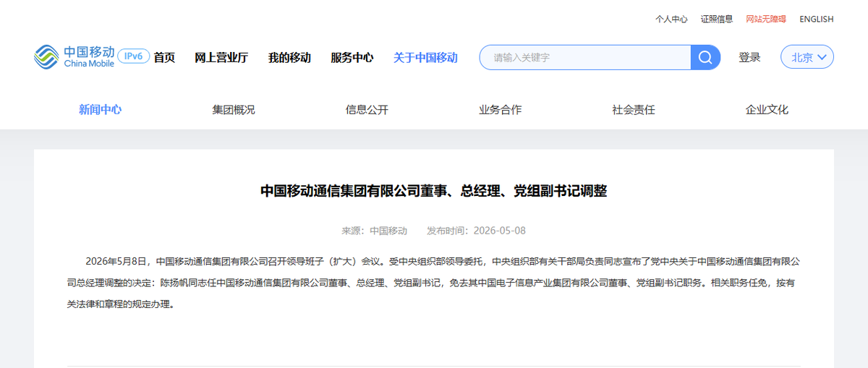Switch to the 企业文化 tab
This screenshot has width=868, height=368.
click(x=767, y=110)
